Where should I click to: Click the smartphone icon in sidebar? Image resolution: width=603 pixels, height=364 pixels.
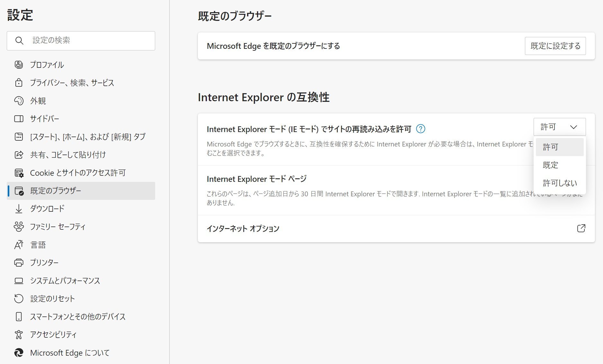click(19, 316)
